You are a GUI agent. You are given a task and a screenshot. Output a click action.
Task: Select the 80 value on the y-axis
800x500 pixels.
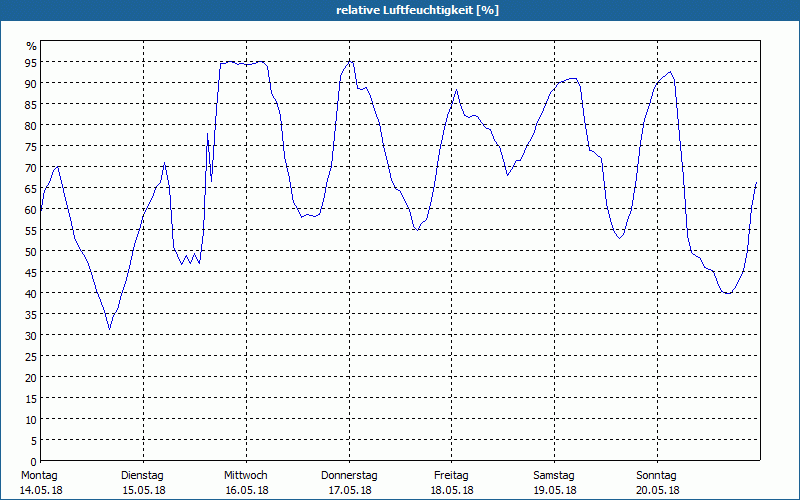(x=31, y=126)
